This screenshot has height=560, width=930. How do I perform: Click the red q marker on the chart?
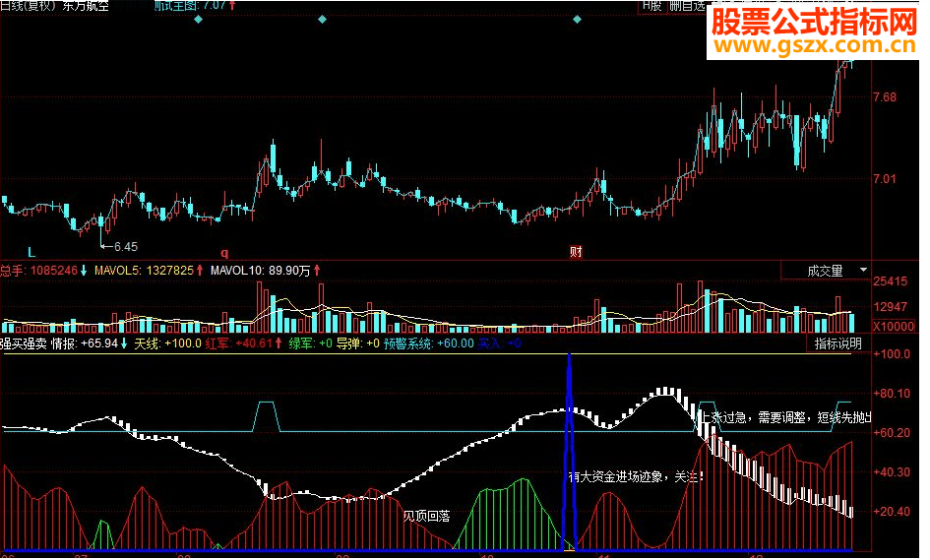226,255
